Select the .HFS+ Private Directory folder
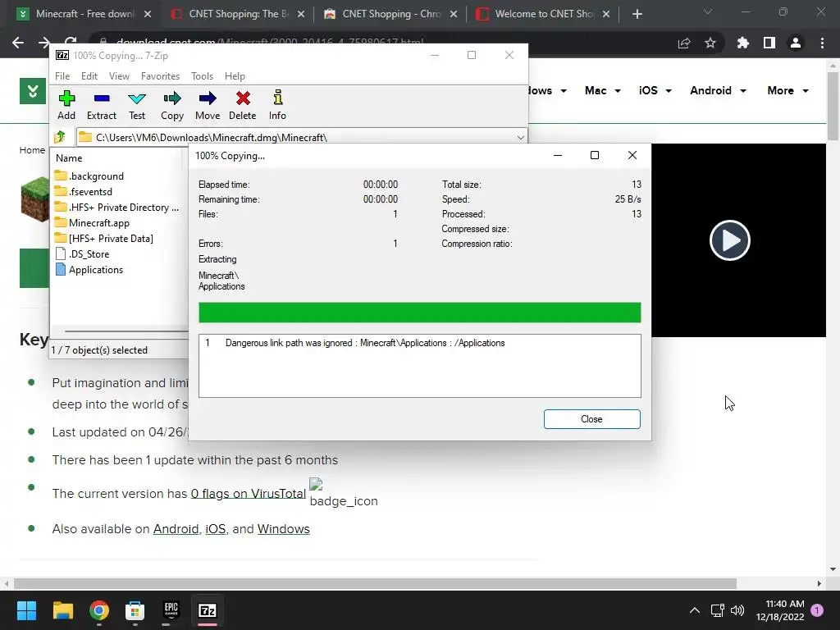840x630 pixels. tap(116, 207)
